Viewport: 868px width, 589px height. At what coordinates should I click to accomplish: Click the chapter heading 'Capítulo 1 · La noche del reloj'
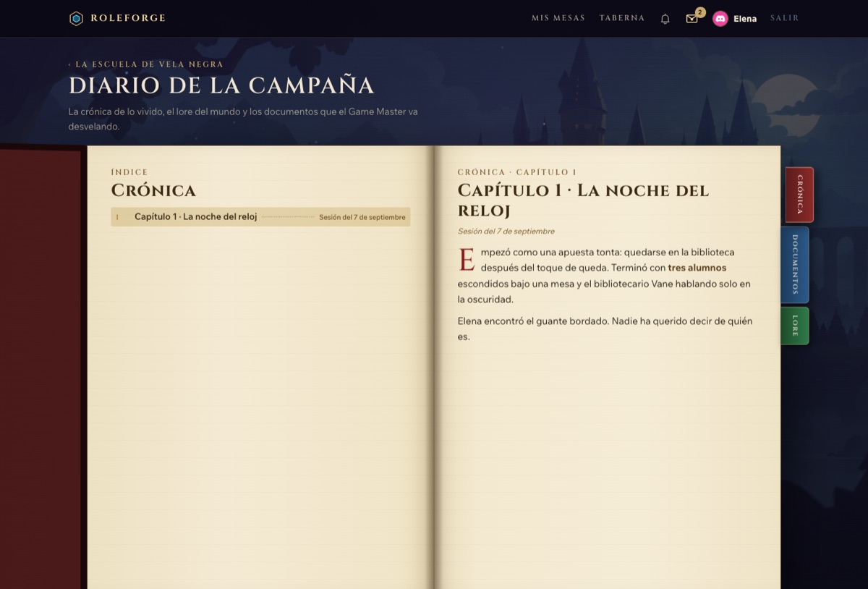pos(583,200)
